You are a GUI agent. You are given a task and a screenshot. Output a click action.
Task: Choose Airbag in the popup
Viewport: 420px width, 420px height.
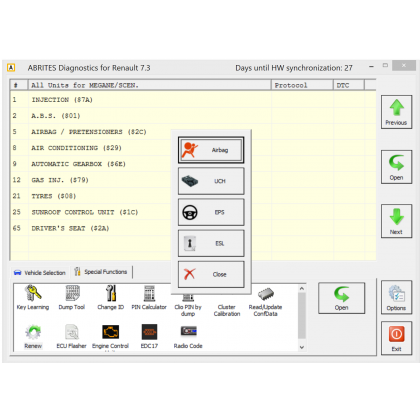211,150
